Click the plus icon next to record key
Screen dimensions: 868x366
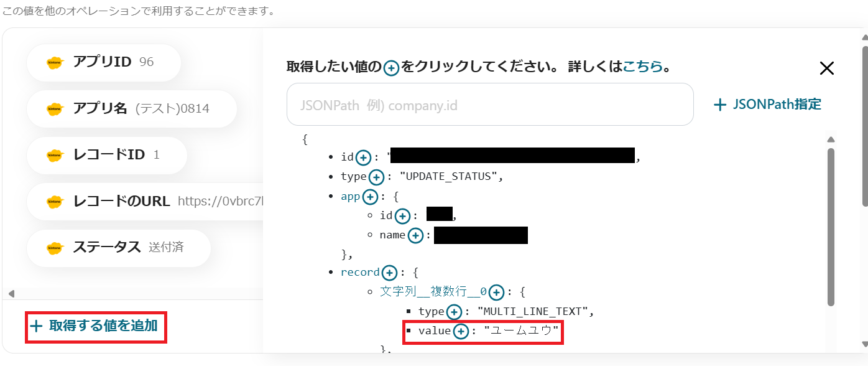[389, 273]
